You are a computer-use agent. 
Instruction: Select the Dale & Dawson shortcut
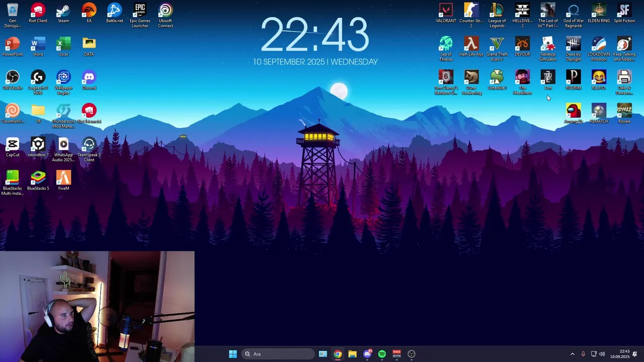click(624, 82)
